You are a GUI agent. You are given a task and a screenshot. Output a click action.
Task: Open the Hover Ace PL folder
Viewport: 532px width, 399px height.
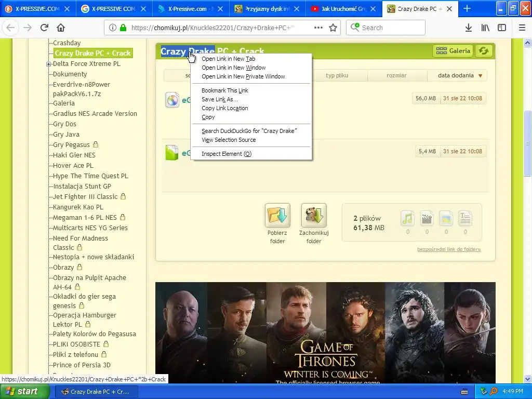point(73,165)
